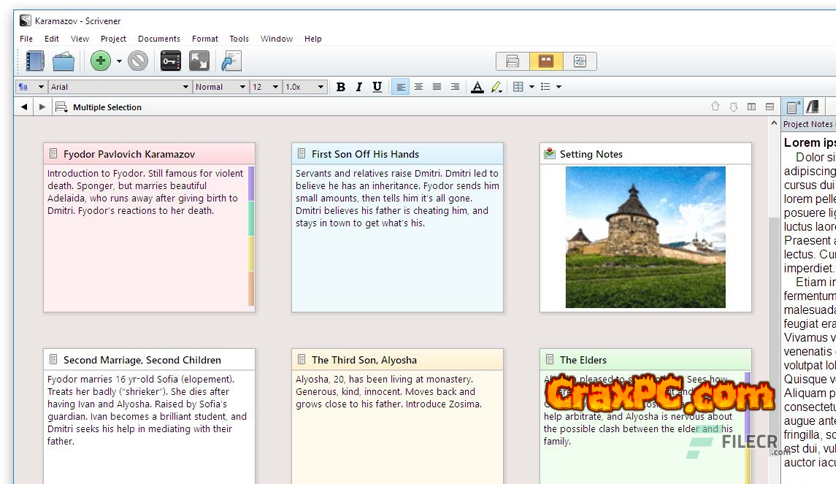Open the 1.0x line spacing dropdown
The width and height of the screenshot is (836, 484).
[304, 87]
